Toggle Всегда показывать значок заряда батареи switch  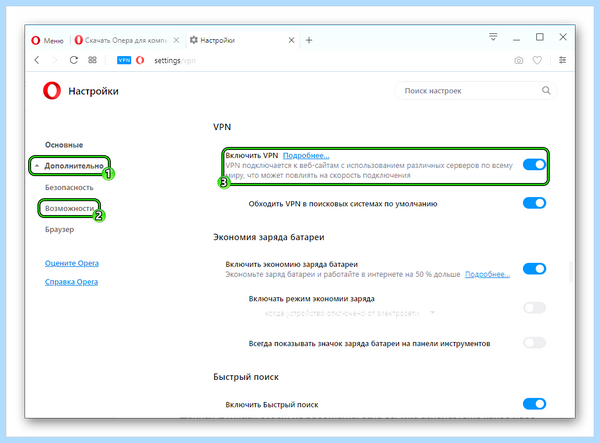click(534, 343)
